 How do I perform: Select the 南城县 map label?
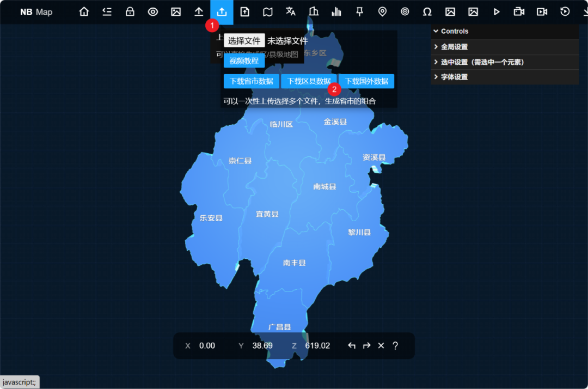(x=324, y=186)
